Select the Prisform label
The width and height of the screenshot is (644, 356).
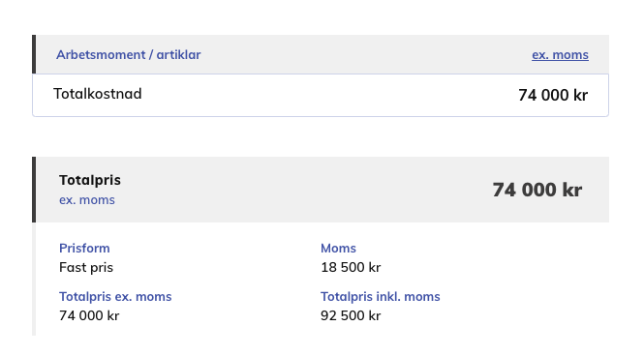(x=84, y=248)
